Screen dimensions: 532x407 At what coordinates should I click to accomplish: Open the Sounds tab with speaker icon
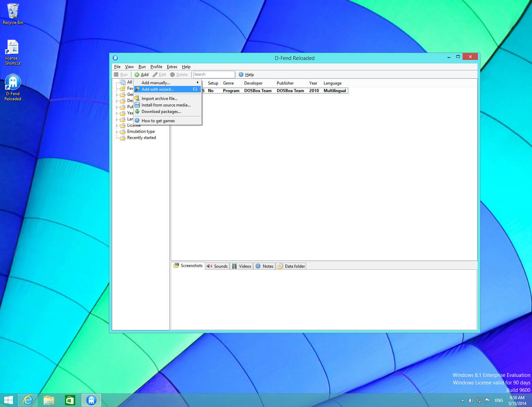click(x=210, y=266)
